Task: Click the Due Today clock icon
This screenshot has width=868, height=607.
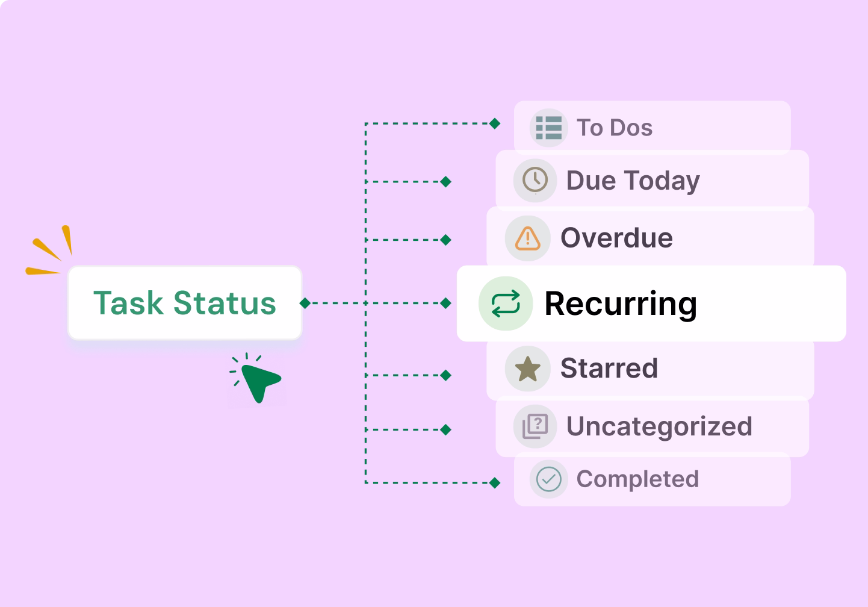Action: pyautogui.click(x=535, y=180)
